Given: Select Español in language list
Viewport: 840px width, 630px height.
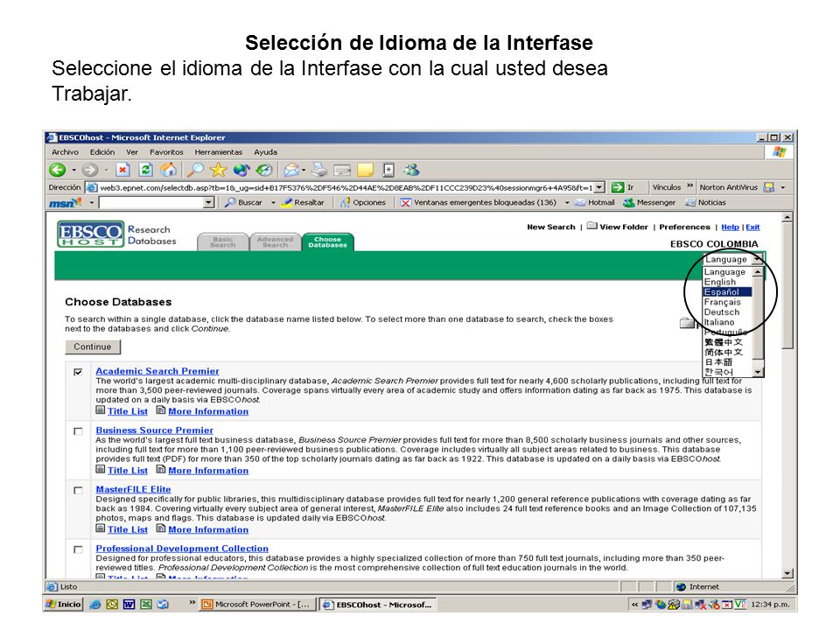Looking at the screenshot, I should pyautogui.click(x=727, y=292).
